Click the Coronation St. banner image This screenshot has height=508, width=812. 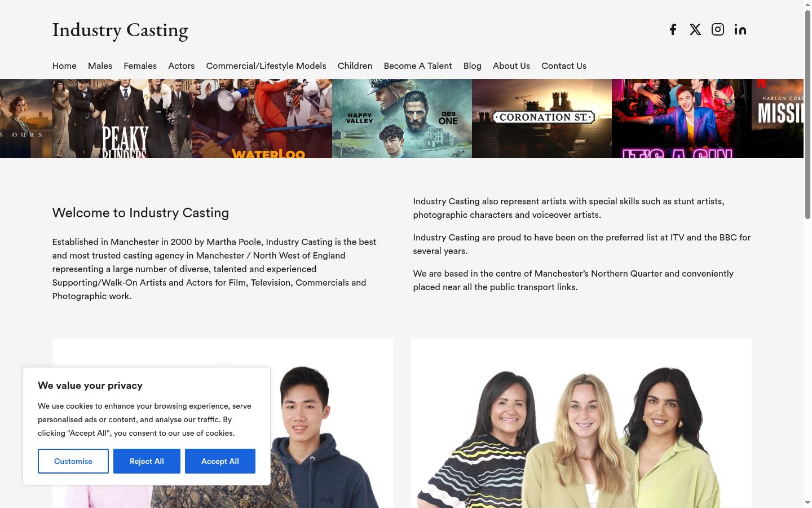pos(542,119)
